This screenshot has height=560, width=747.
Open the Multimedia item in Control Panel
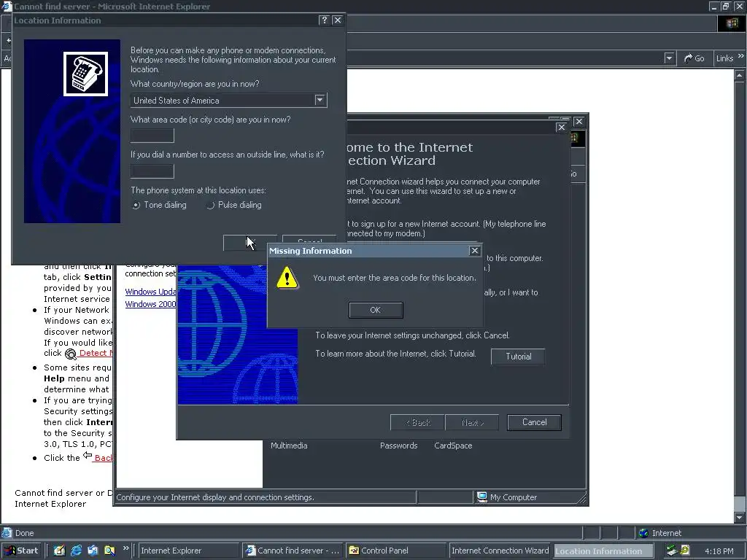pos(289,446)
